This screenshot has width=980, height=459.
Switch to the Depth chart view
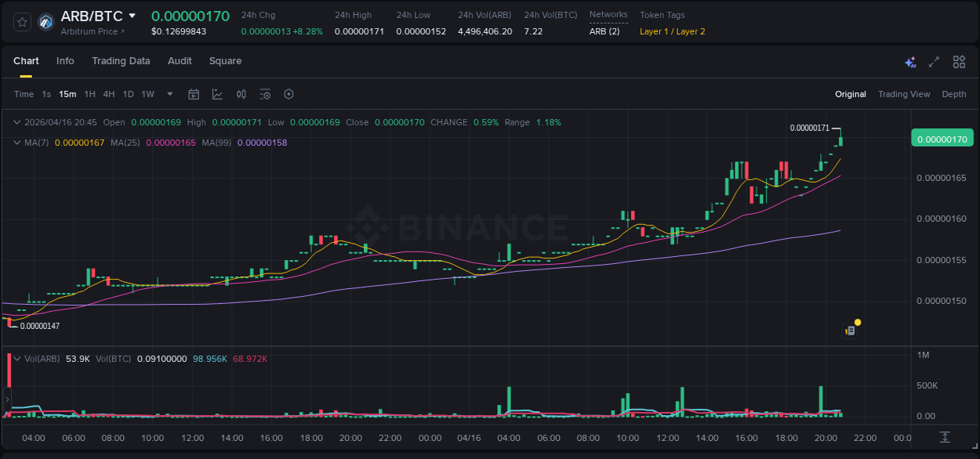coord(954,94)
